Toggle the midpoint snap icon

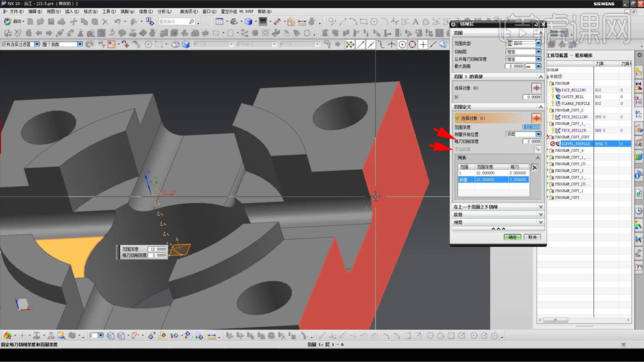click(371, 44)
